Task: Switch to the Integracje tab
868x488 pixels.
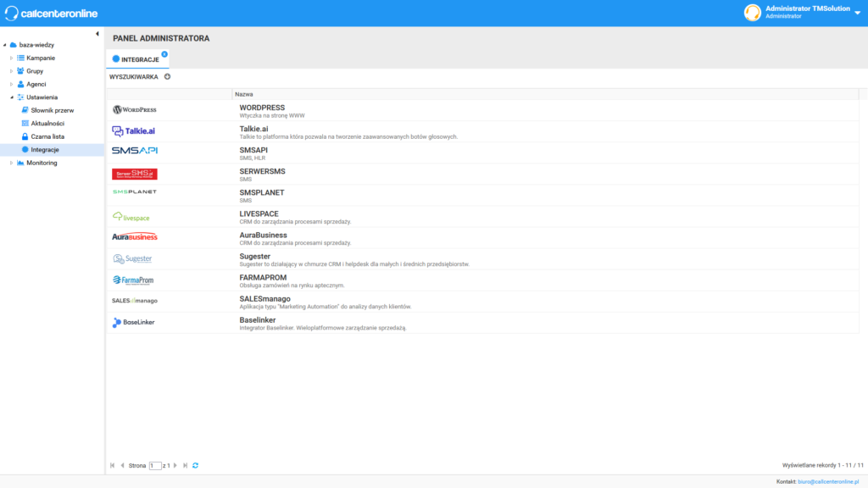Action: (x=136, y=59)
